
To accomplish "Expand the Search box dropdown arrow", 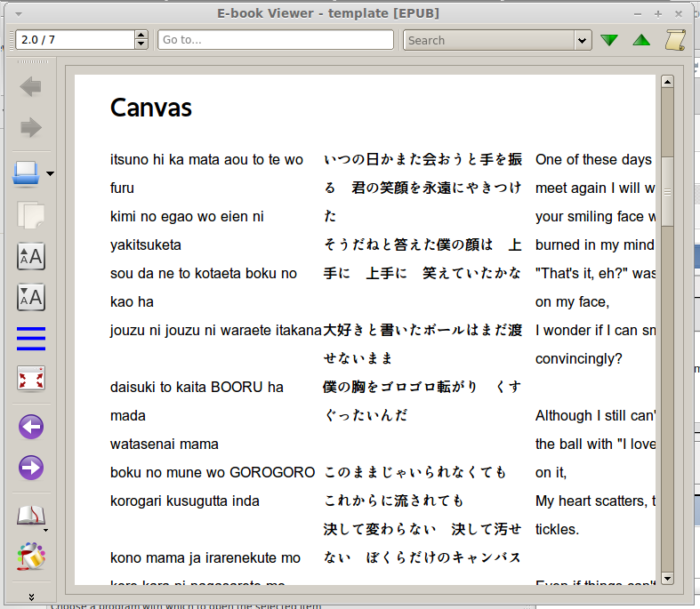I will tap(583, 40).
